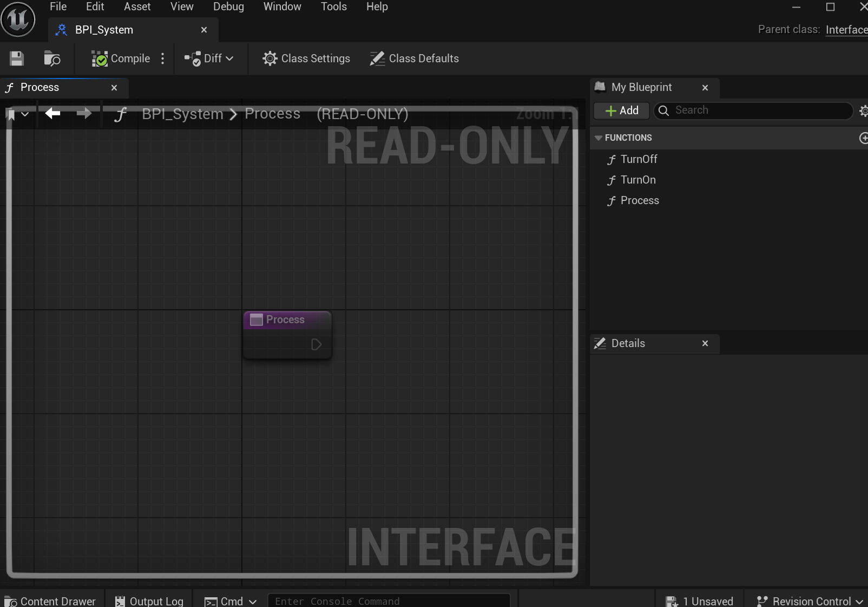Navigate forward in graph history
The height and width of the screenshot is (607, 868).
[84, 113]
